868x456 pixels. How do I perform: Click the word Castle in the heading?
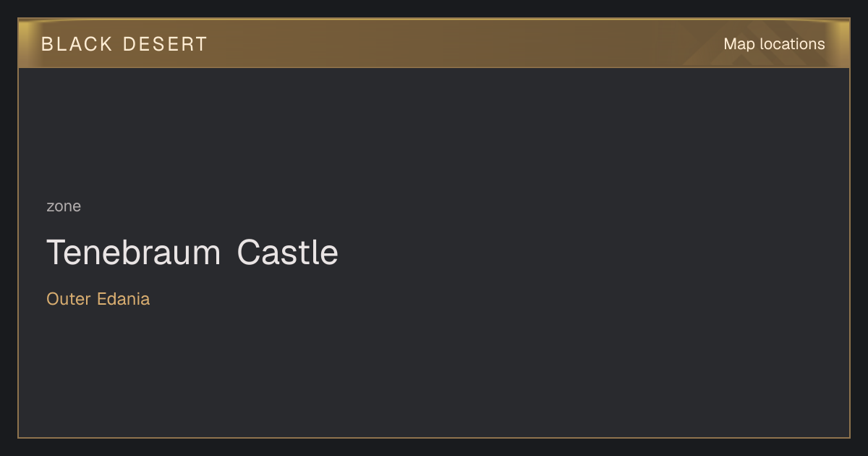(288, 253)
